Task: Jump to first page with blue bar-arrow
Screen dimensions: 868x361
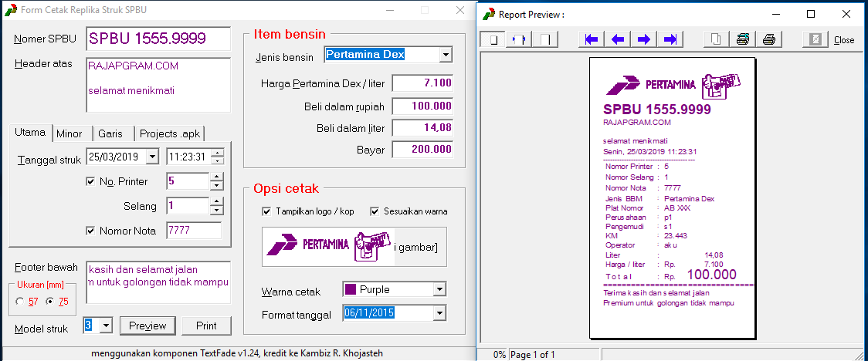Action: click(592, 39)
